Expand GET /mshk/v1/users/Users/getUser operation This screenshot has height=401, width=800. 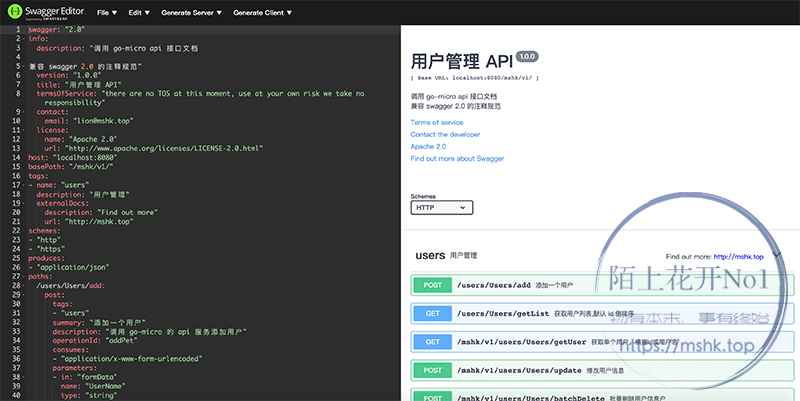tap(602, 342)
